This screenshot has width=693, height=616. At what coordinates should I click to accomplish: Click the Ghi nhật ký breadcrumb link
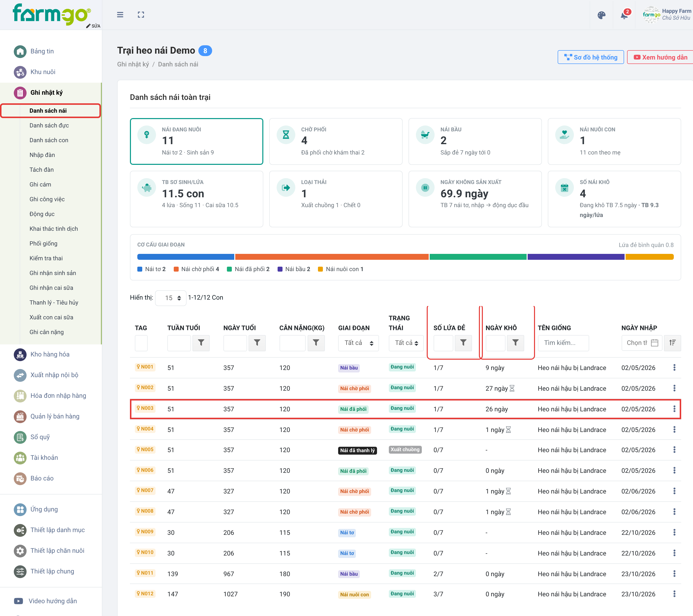pos(133,64)
